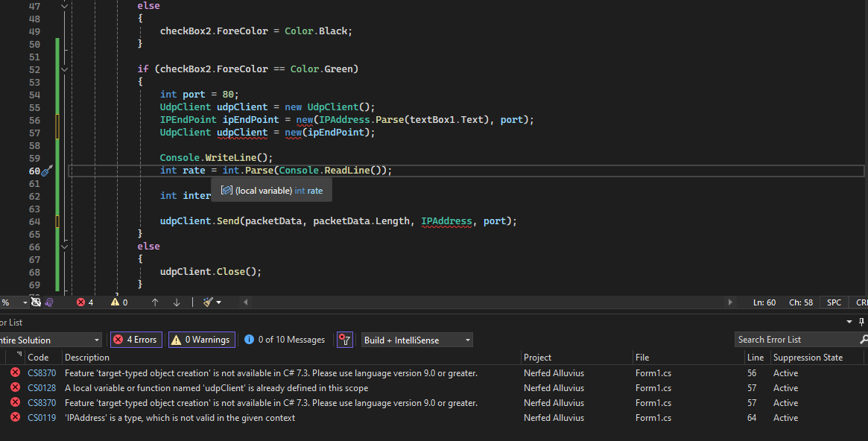Sort errors by the File column header
Image resolution: width=868 pixels, height=441 pixels.
[642, 358]
